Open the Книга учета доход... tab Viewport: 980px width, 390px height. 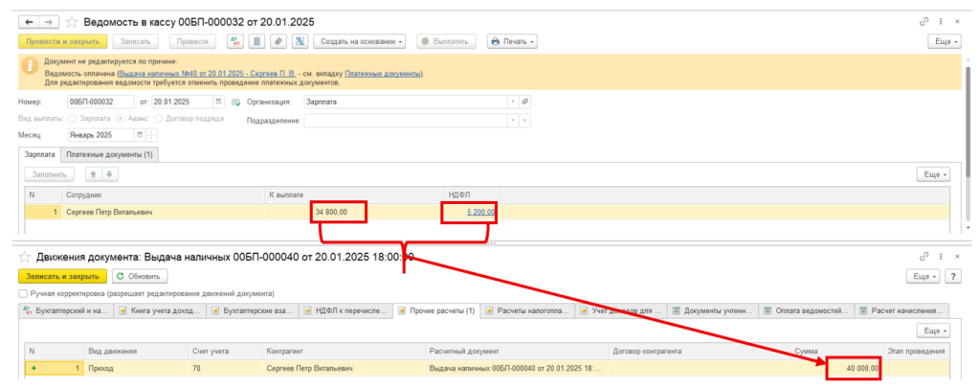pyautogui.click(x=161, y=310)
